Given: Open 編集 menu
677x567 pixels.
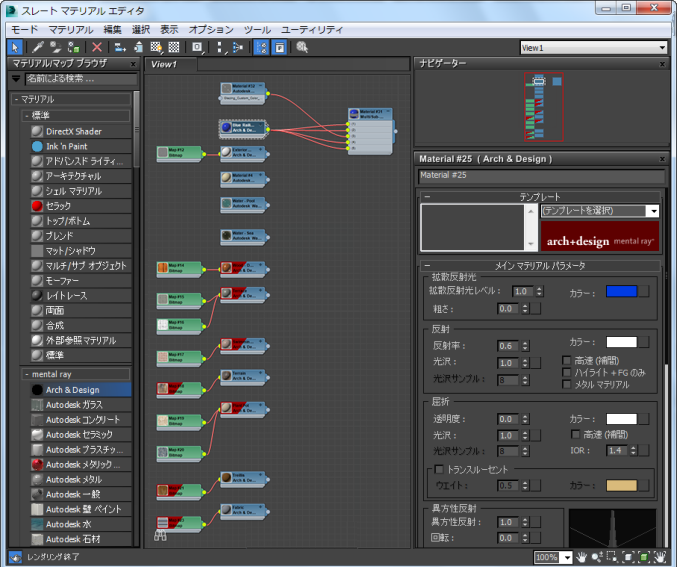Looking at the screenshot, I should click(x=112, y=30).
